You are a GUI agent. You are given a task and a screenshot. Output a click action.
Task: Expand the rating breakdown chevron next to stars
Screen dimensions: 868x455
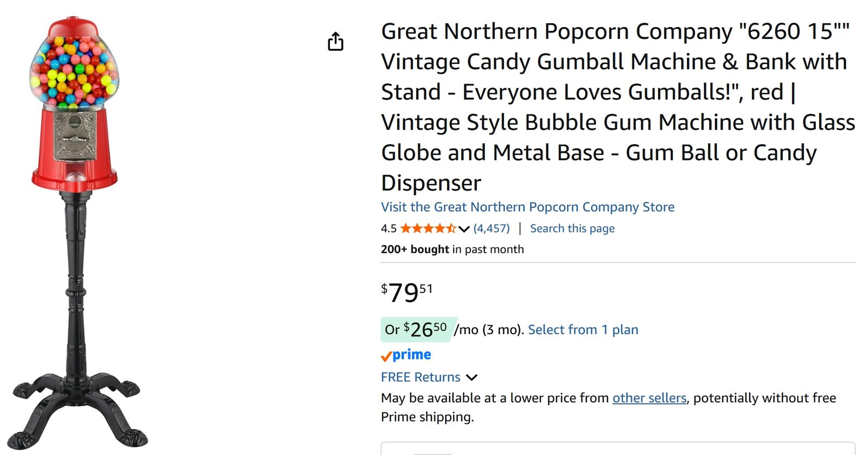pyautogui.click(x=463, y=229)
